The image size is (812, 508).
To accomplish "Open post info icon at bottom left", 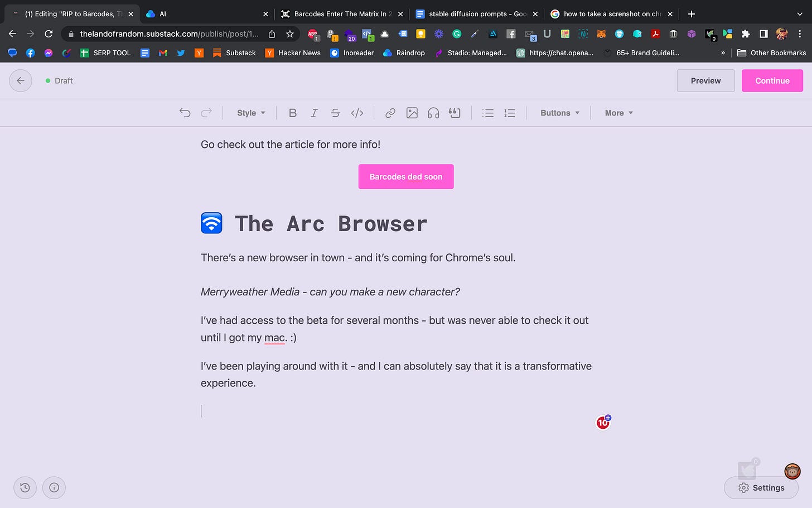I will tap(54, 487).
